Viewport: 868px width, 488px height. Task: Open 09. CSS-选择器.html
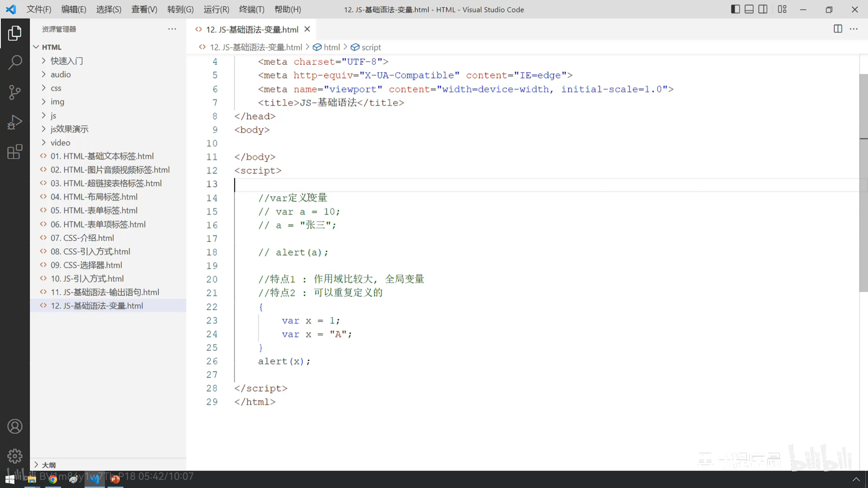click(108, 265)
